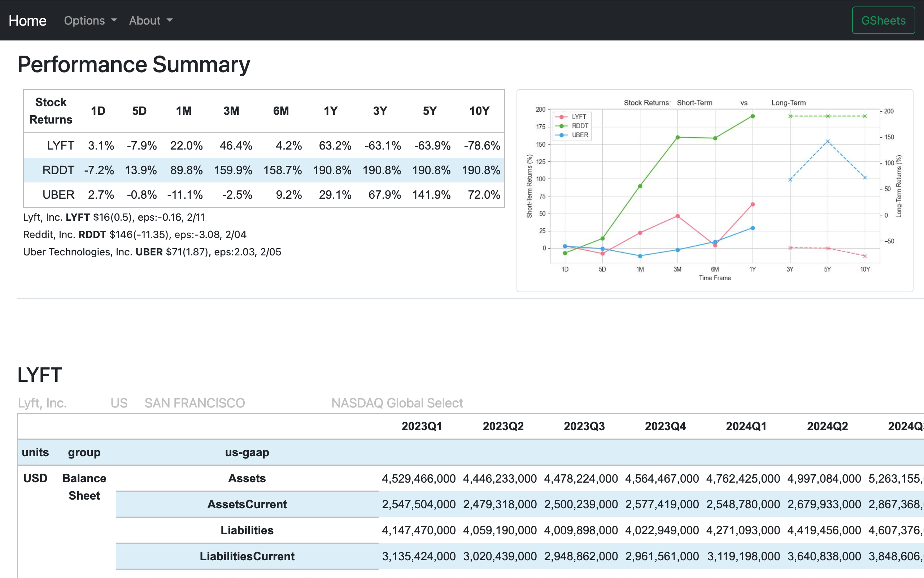Click the group column header
This screenshot has height=578, width=924.
click(84, 452)
